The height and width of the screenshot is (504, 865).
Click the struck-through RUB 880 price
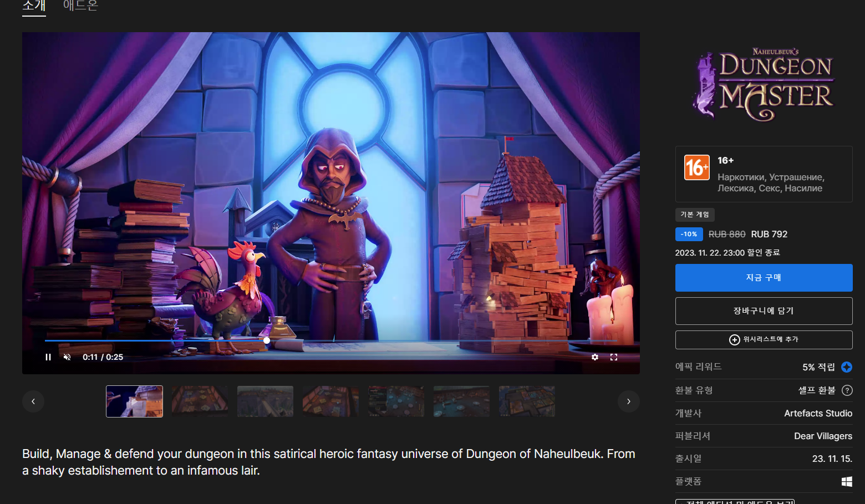(727, 234)
